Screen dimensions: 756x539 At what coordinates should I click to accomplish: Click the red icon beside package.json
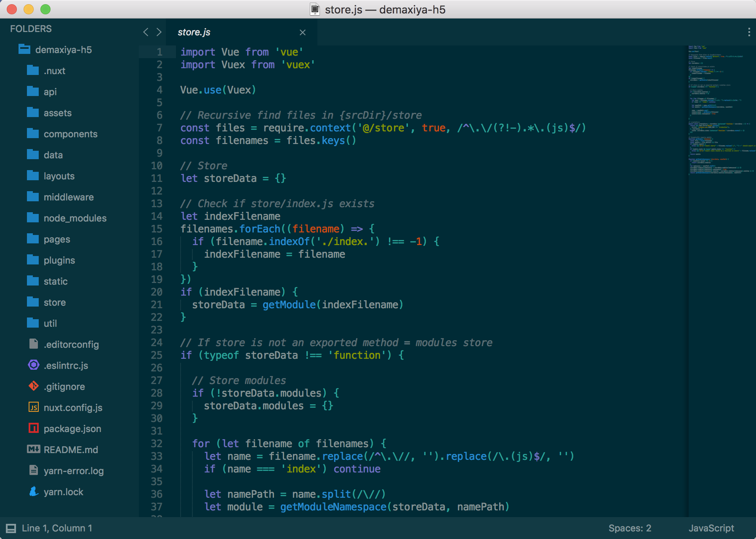point(34,428)
